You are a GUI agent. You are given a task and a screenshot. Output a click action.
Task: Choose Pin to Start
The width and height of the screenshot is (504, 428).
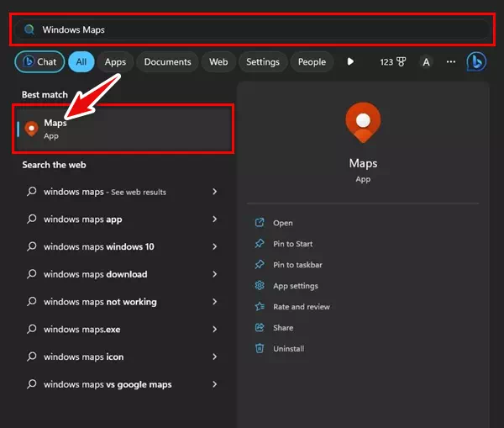tap(293, 244)
